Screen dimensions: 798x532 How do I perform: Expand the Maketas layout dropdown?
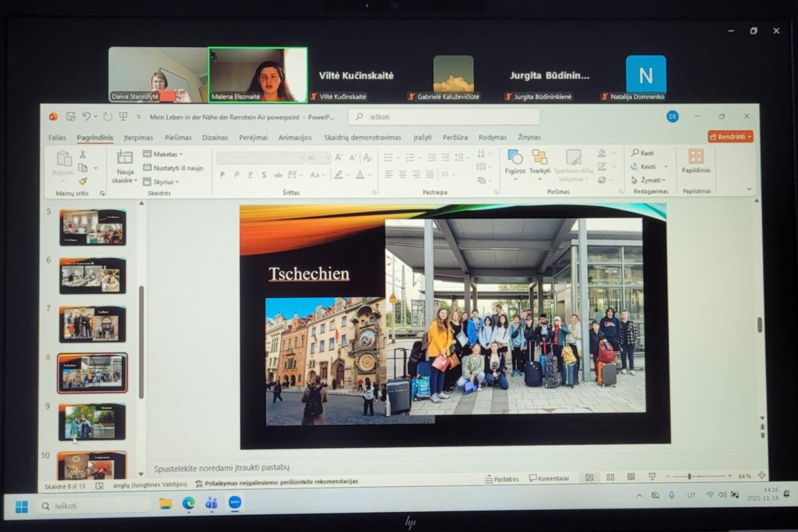163,154
